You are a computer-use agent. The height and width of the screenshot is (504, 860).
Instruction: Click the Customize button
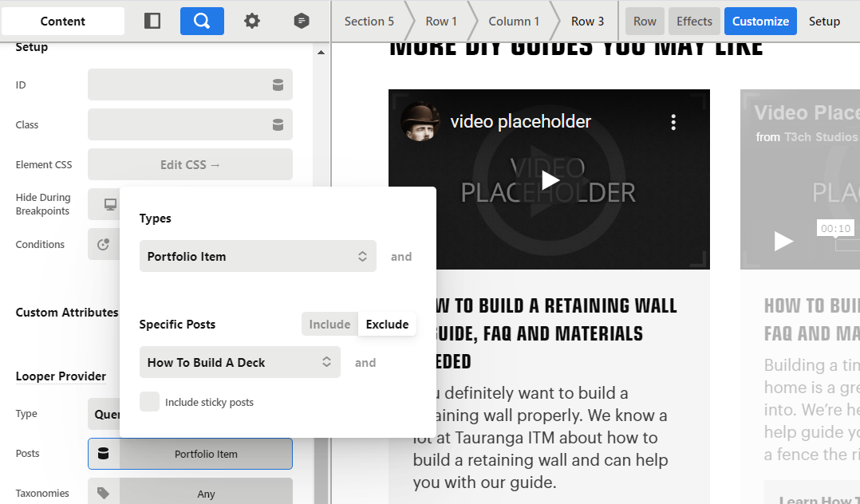click(760, 22)
